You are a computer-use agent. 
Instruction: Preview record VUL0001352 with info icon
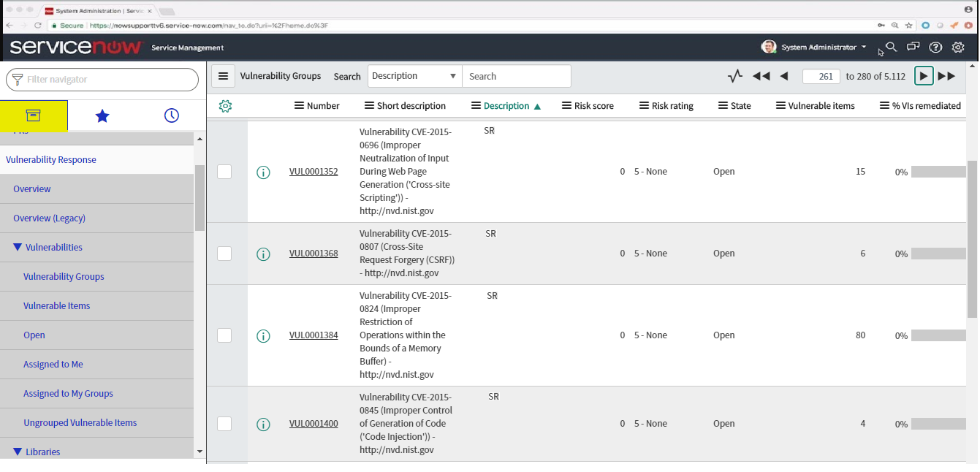tap(263, 172)
